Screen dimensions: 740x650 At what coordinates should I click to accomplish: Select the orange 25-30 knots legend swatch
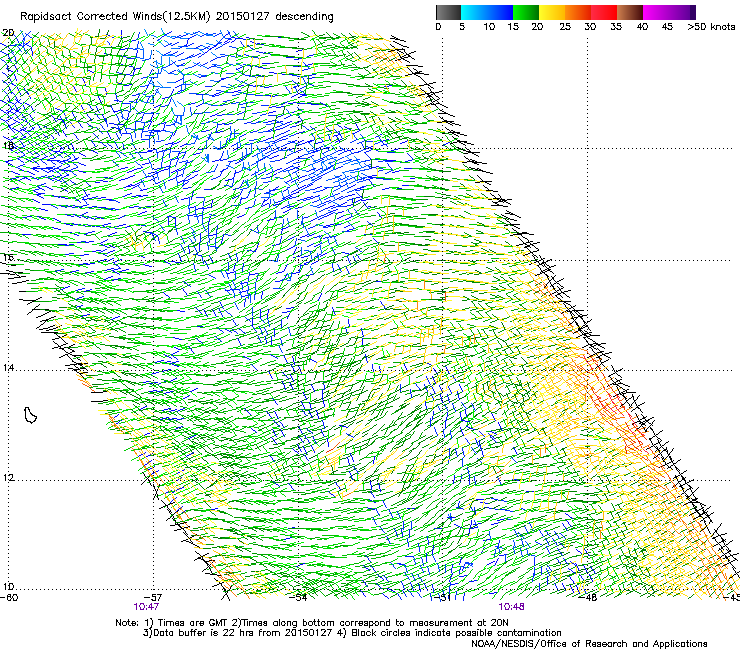(578, 12)
